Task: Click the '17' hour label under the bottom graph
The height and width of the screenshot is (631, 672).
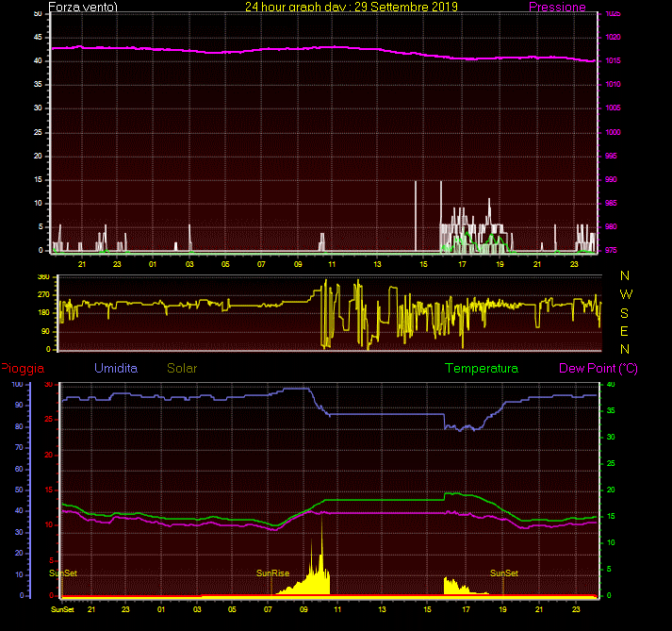Action: click(x=466, y=609)
